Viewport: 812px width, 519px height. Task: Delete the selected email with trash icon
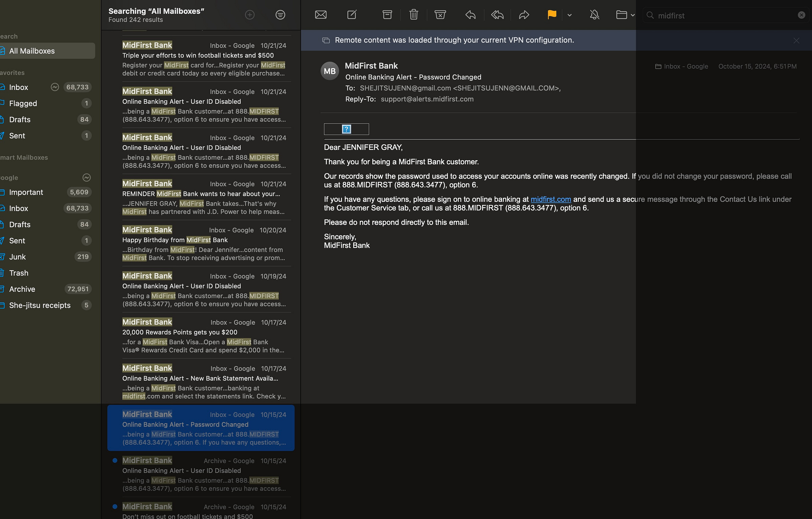point(413,15)
